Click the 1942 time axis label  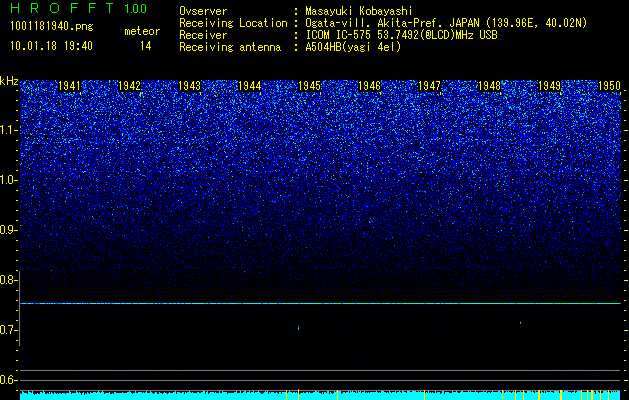(x=130, y=86)
